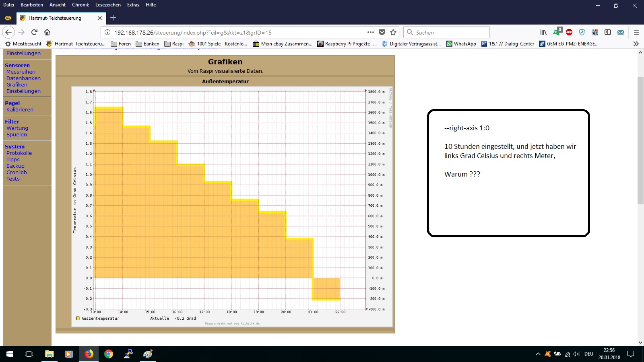Open the page actions three-dot menu

371,32
